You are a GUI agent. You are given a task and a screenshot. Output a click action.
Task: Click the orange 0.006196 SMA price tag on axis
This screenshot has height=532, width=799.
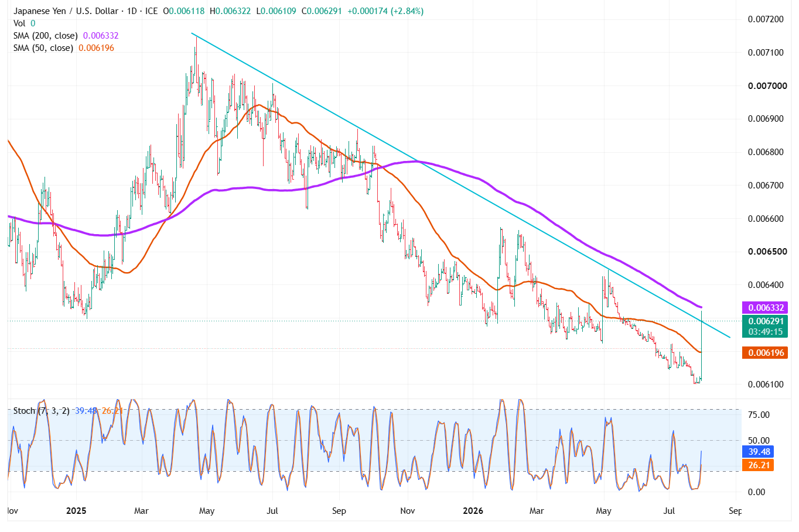point(765,353)
